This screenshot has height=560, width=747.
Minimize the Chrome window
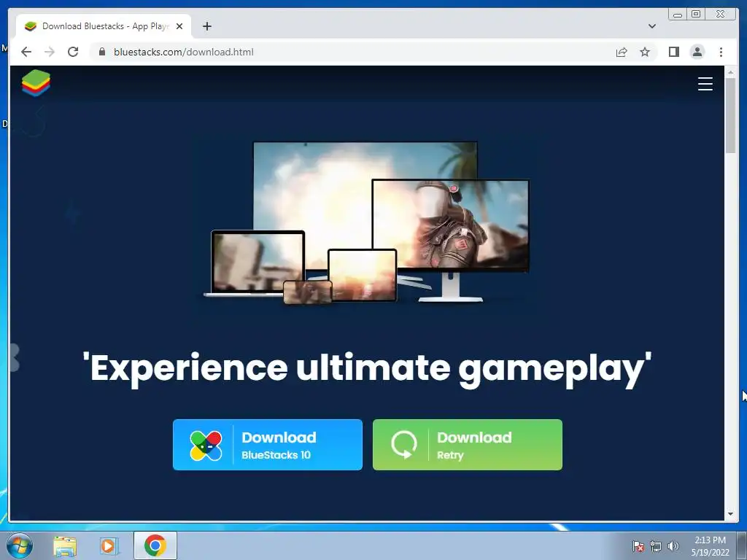point(678,15)
